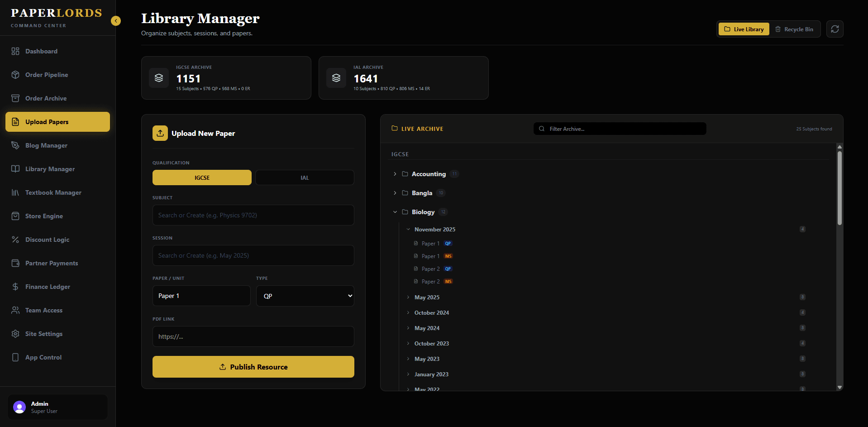The image size is (868, 427).
Task: Click the Site Settings gear icon
Action: pos(15,334)
